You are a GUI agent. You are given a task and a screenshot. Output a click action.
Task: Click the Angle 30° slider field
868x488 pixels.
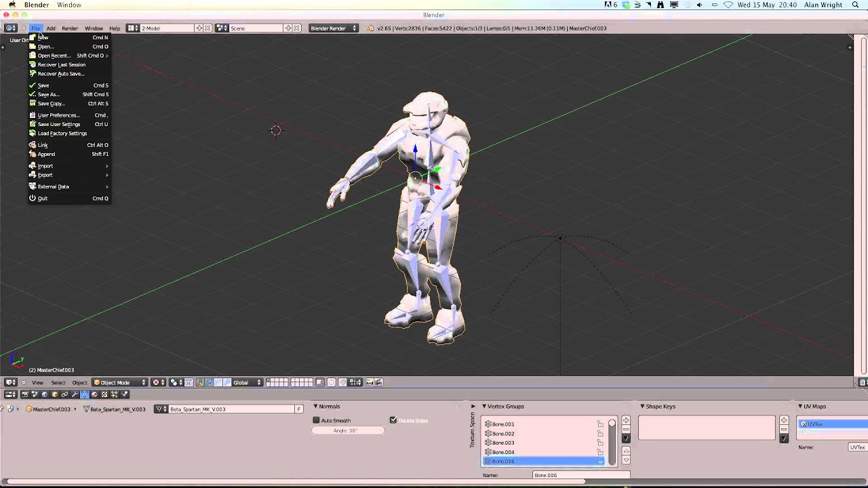[348, 430]
